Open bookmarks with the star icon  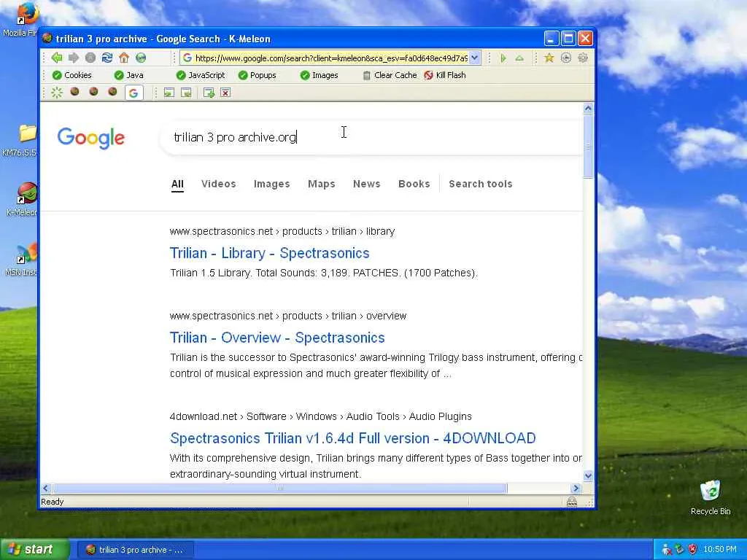(549, 58)
